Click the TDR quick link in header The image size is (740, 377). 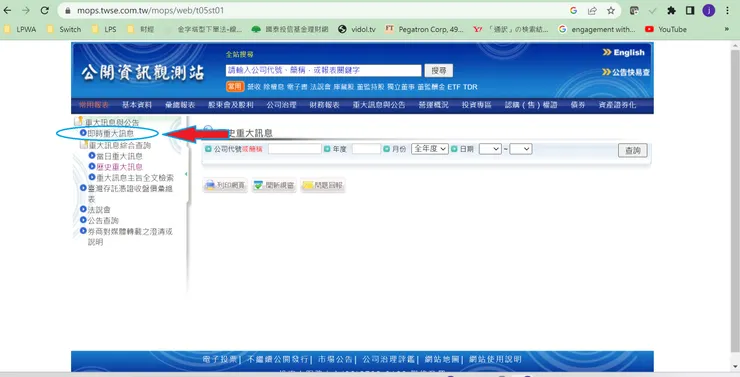[x=470, y=87]
